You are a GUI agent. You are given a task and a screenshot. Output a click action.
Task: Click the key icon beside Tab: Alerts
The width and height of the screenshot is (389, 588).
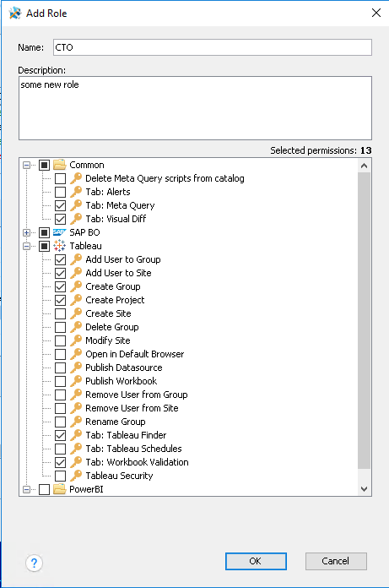click(76, 192)
